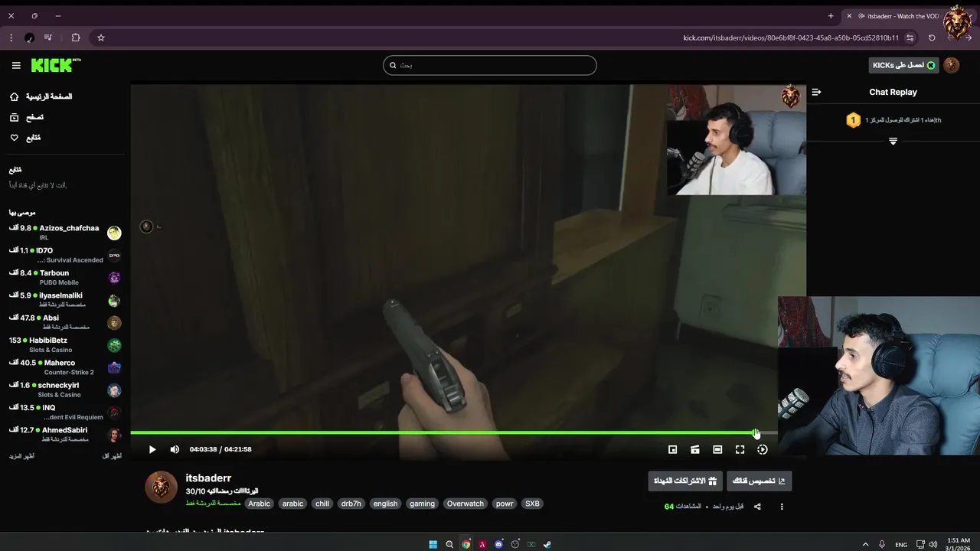980x551 pixels.
Task: Open recommended channel HabibiBetz
Action: (x=65, y=344)
